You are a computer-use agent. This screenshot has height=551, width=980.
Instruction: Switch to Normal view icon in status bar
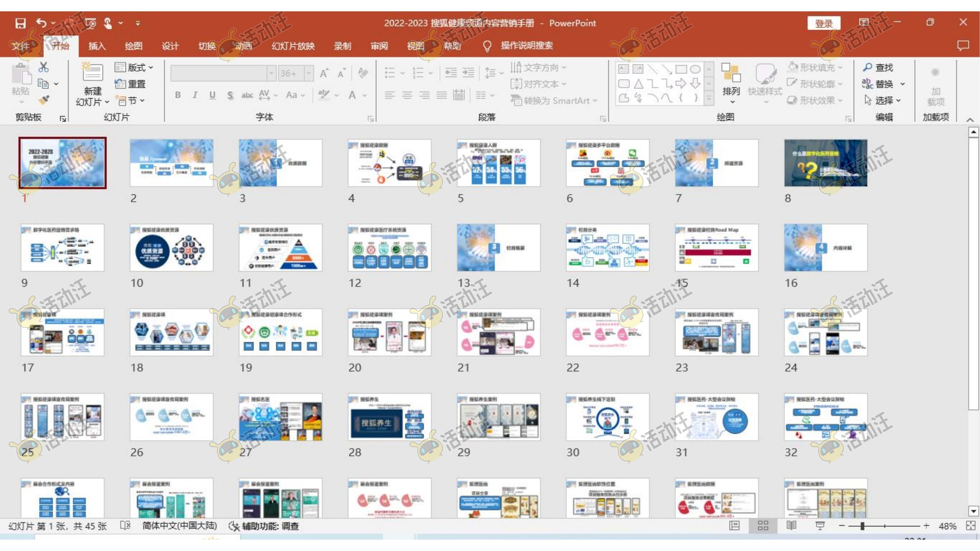734,526
